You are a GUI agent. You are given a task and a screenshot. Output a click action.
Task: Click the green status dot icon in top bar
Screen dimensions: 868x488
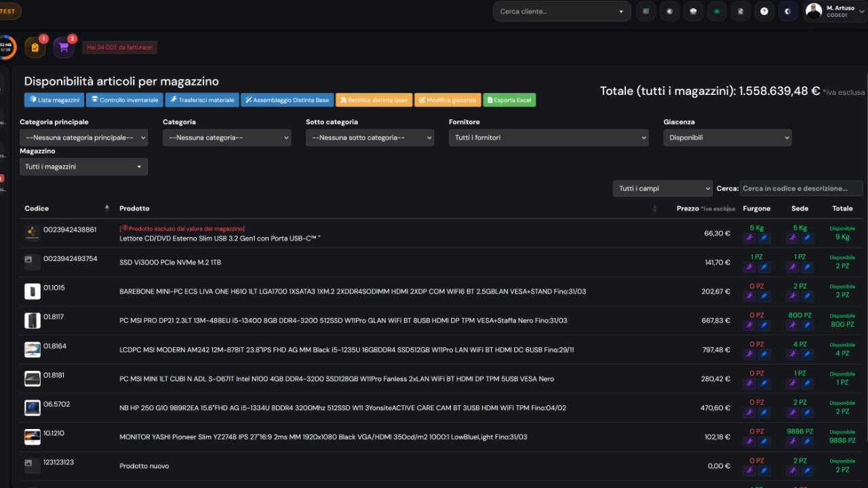717,12
